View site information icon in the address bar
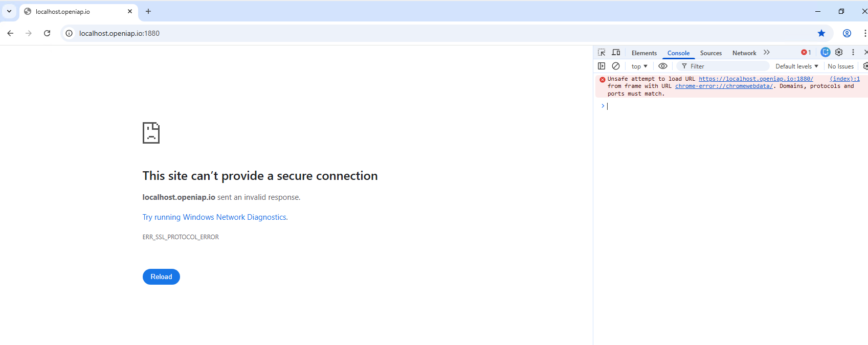Image resolution: width=868 pixels, height=345 pixels. [69, 33]
